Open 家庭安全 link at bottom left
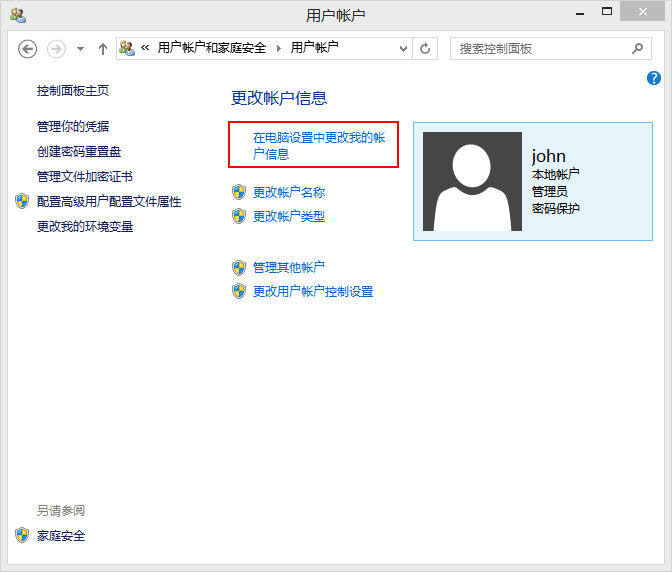The width and height of the screenshot is (672, 572). [x=61, y=536]
